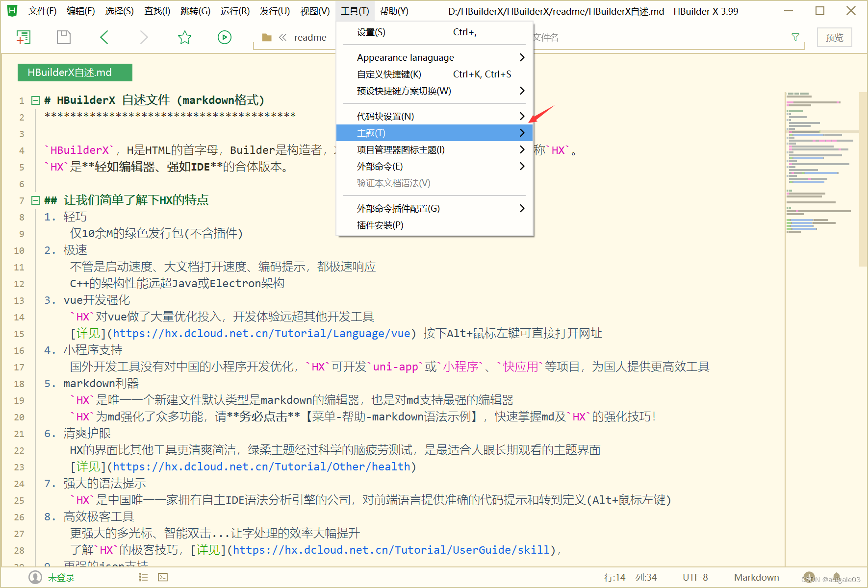The height and width of the screenshot is (588, 868).
Task: Open the 视图(V) menu
Action: click(315, 11)
